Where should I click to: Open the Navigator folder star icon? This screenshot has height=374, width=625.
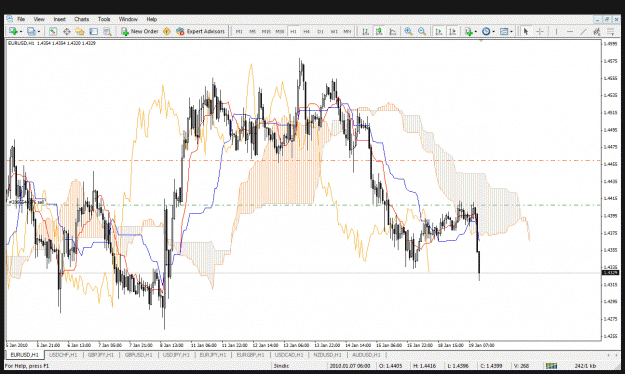(80, 31)
